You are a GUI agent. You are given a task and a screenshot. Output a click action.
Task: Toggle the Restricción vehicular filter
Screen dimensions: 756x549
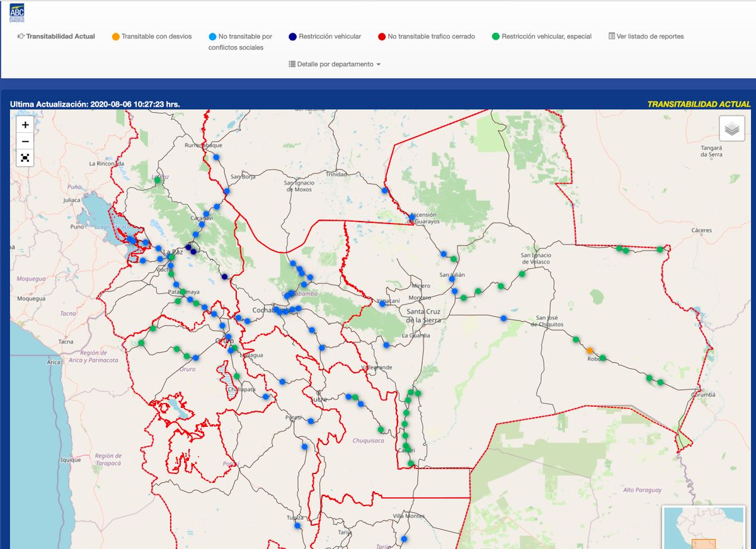(329, 37)
